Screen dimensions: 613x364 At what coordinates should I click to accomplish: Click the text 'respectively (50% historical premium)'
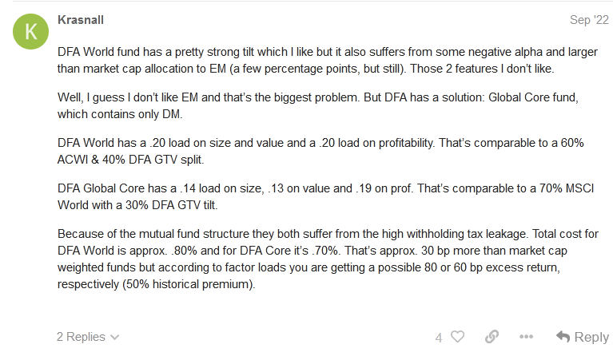tap(156, 284)
